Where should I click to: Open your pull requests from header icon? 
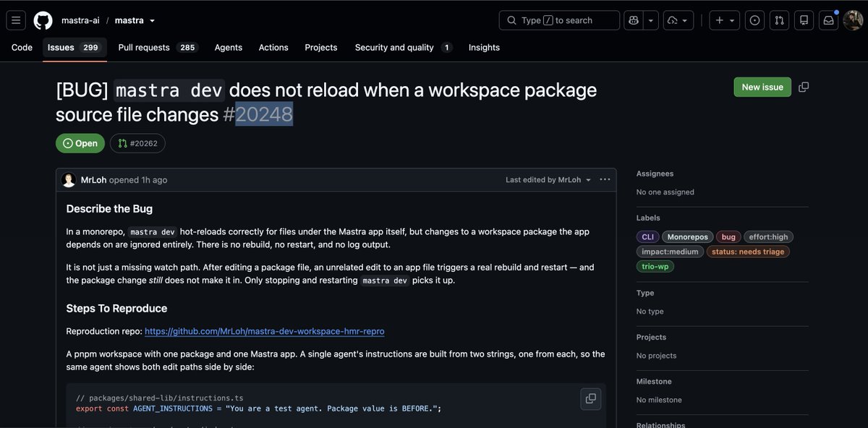point(779,20)
